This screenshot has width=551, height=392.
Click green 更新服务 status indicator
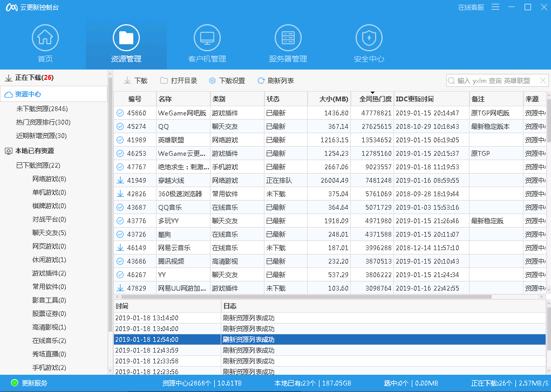(x=15, y=383)
